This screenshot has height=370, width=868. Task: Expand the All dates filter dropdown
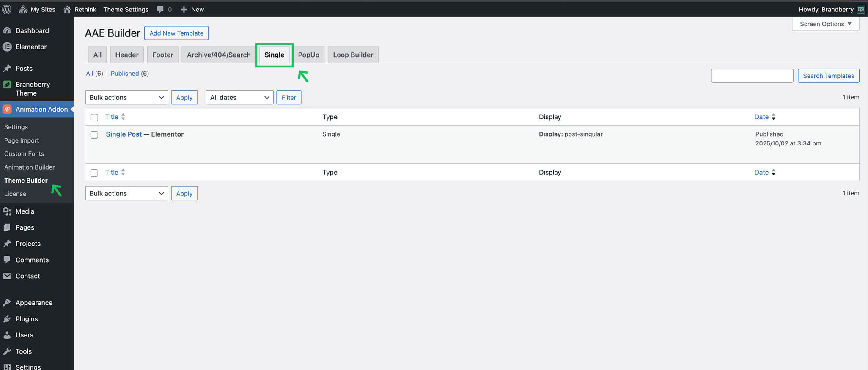point(239,98)
